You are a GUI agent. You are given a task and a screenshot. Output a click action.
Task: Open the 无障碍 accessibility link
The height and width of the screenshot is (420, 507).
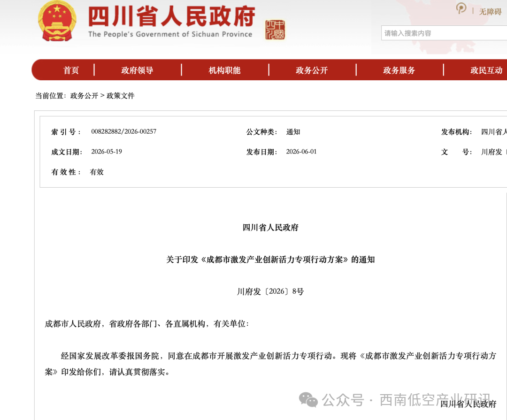coord(490,12)
